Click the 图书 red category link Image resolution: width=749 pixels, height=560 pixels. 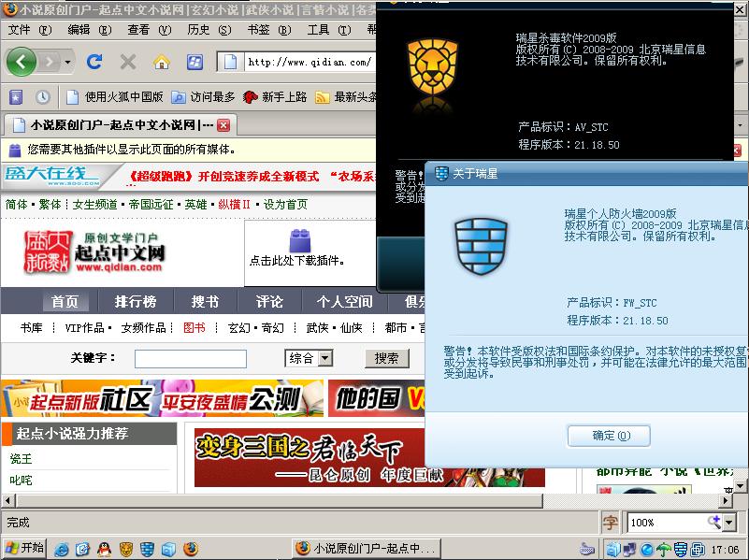point(194,328)
